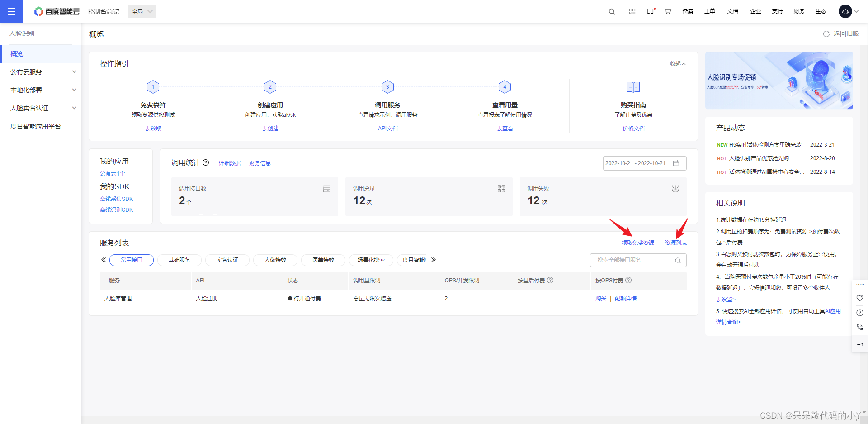Viewport: 868px width, 424px height.
Task: Click 返回旧版 button
Action: (846, 34)
